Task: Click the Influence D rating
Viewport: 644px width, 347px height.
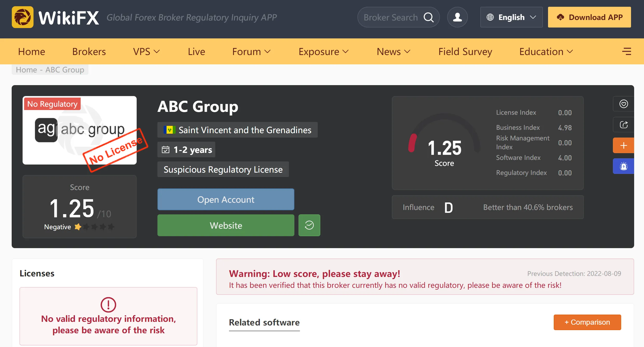Action: tap(448, 207)
